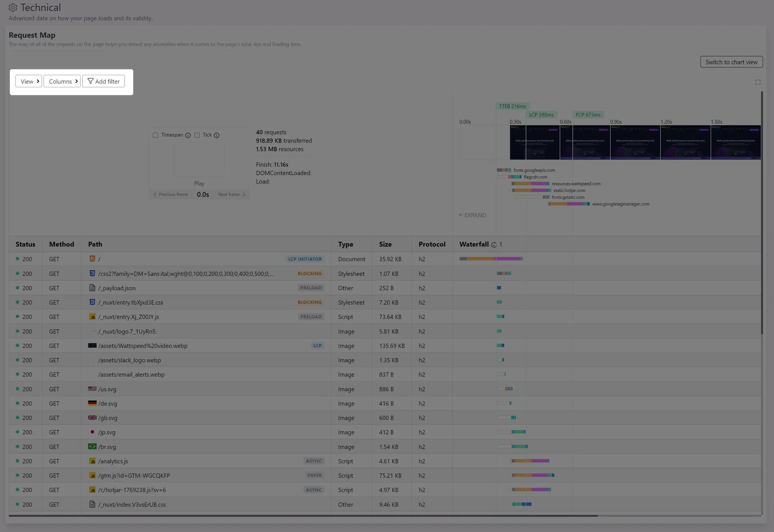Enable the Tick checkbox
This screenshot has width=774, height=532.
[x=197, y=135]
